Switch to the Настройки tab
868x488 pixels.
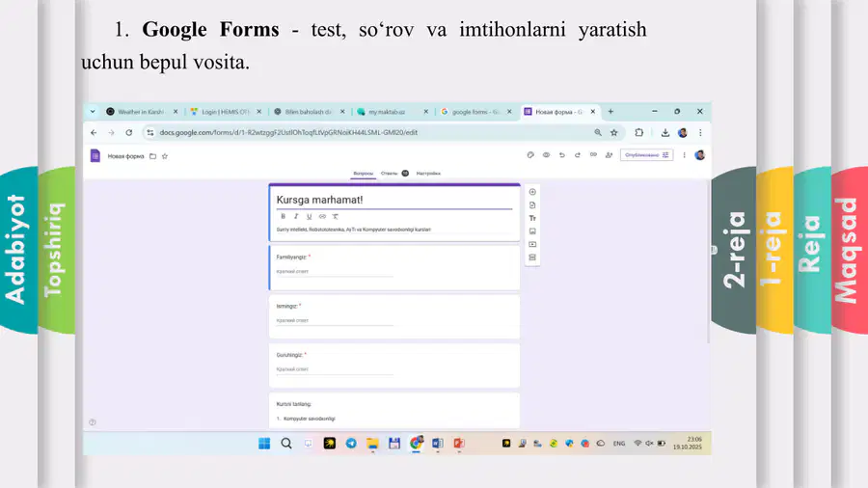coord(428,174)
